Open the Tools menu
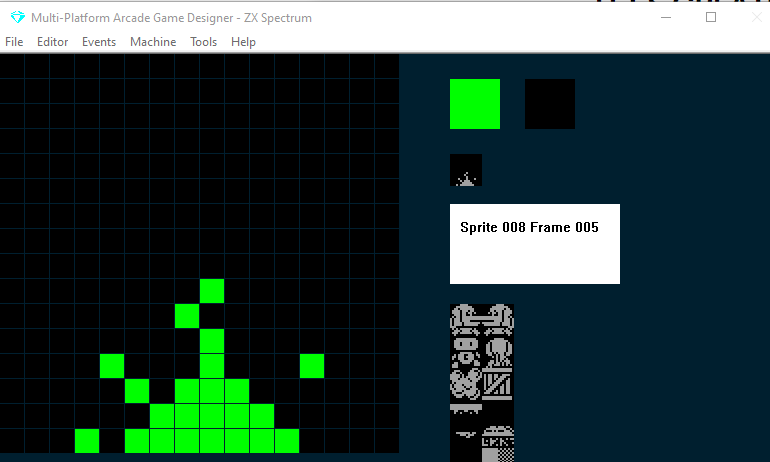The height and width of the screenshot is (462, 770). pyautogui.click(x=203, y=42)
